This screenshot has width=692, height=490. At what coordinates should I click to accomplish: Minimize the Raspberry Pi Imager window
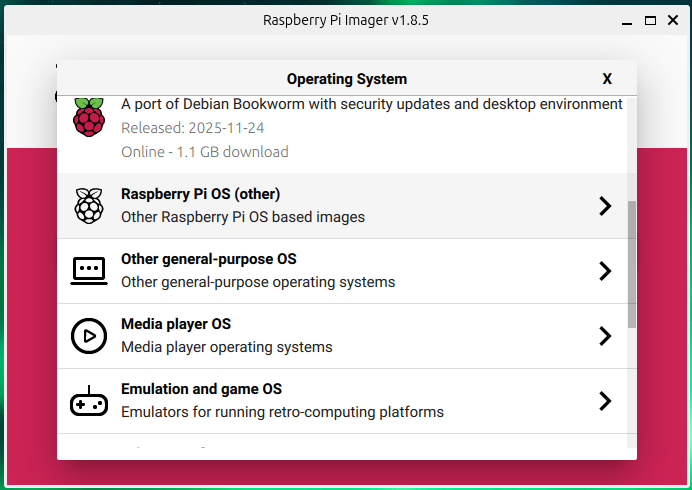626,20
